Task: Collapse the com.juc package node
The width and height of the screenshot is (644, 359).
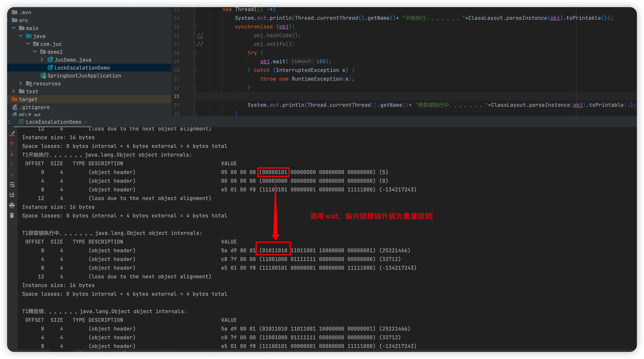Action: [28, 44]
